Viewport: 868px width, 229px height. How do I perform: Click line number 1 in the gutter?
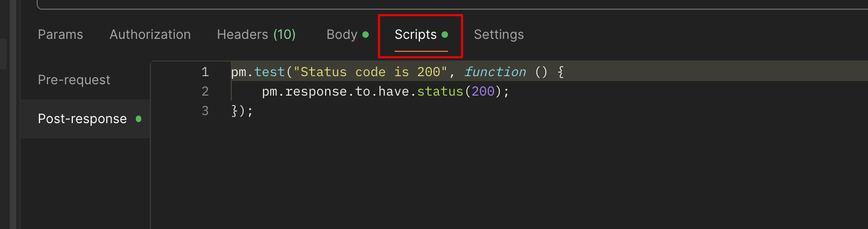coord(205,72)
